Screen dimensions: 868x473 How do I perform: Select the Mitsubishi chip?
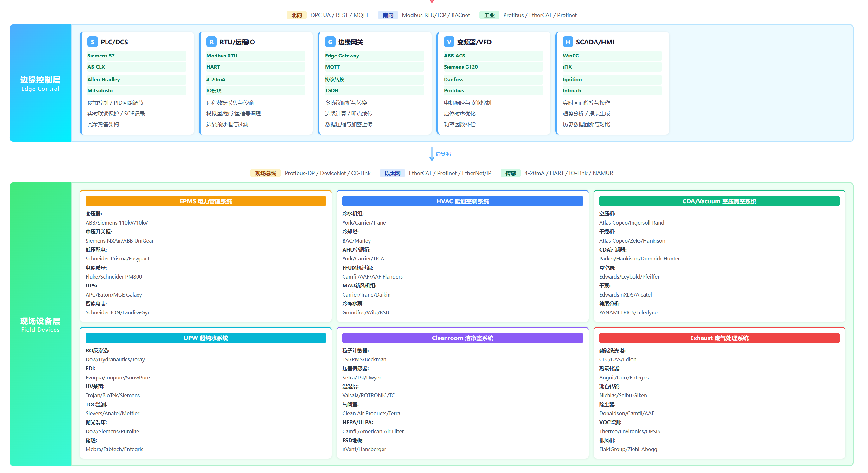pos(137,90)
